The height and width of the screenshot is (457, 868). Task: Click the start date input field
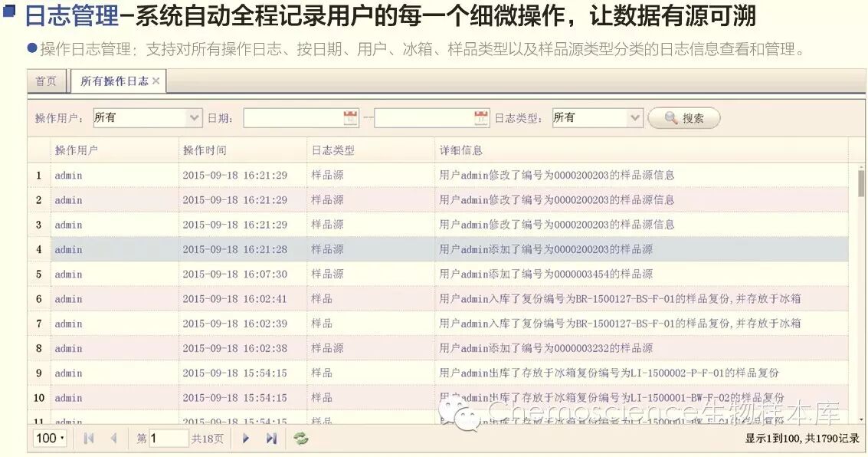(293, 117)
